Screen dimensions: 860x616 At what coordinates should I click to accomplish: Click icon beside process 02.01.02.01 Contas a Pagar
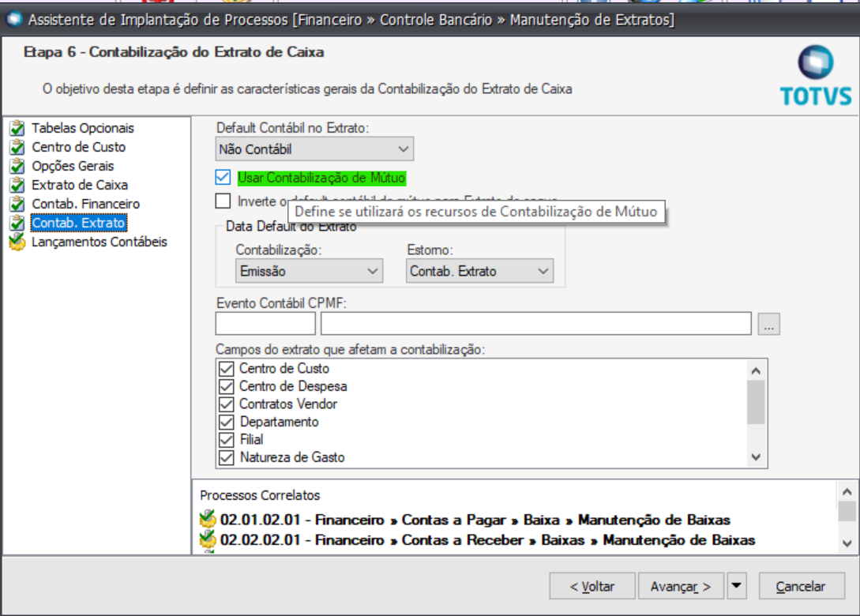pyautogui.click(x=208, y=519)
